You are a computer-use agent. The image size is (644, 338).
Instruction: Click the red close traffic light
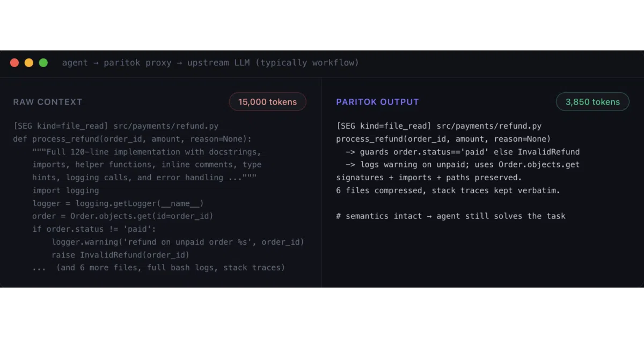(14, 63)
